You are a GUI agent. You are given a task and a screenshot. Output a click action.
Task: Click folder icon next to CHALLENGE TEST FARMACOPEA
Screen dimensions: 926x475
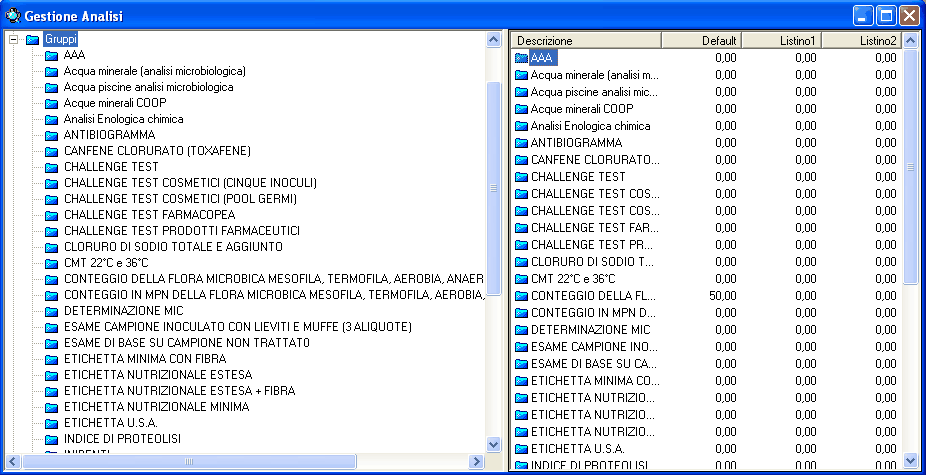coord(52,215)
